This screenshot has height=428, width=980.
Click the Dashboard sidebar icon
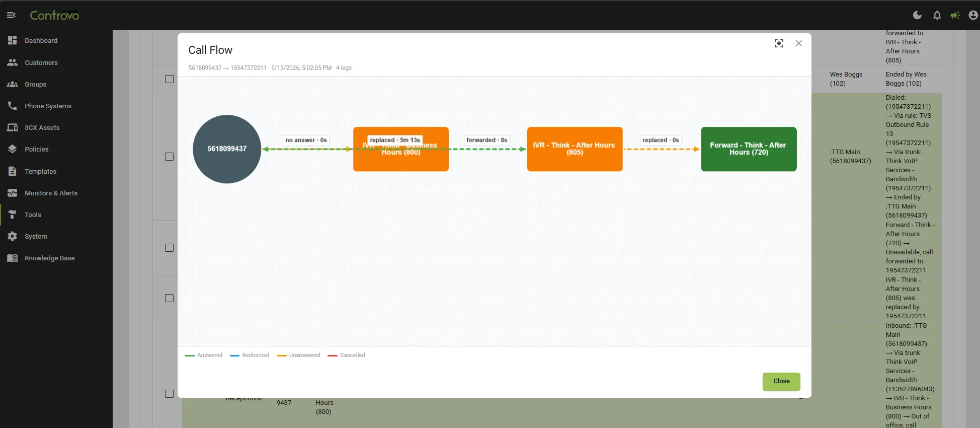click(13, 40)
